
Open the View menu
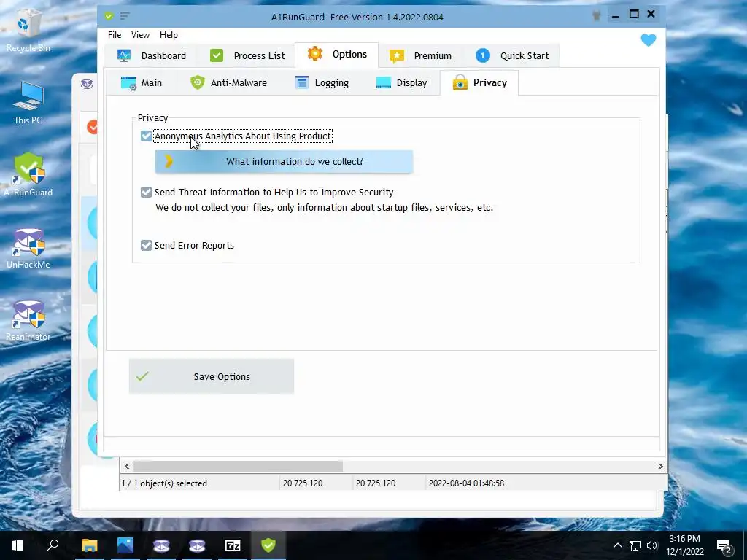[140, 35]
